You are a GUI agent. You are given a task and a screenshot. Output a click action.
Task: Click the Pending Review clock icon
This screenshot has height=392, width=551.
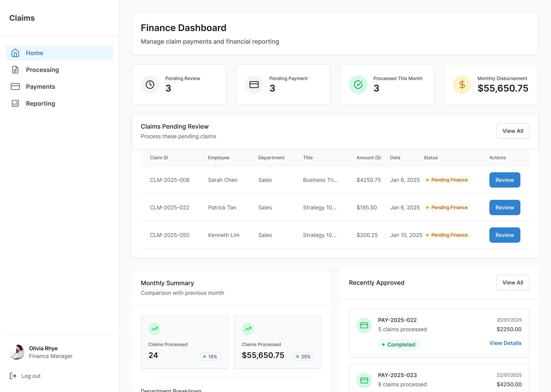pos(150,84)
